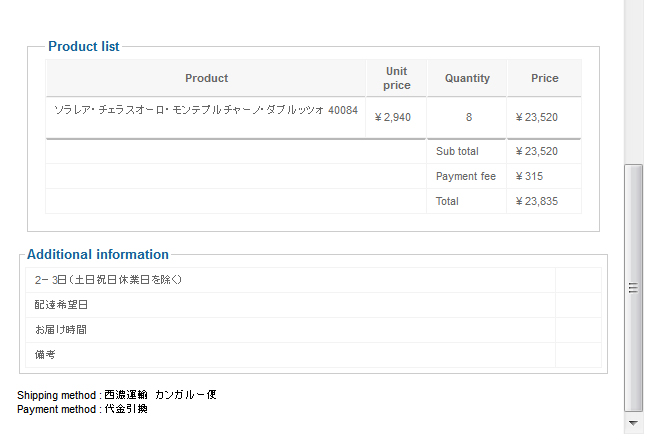The width and height of the screenshot is (652, 443).
Task: Click the scrollbar track above the thumb
Action: (632, 80)
